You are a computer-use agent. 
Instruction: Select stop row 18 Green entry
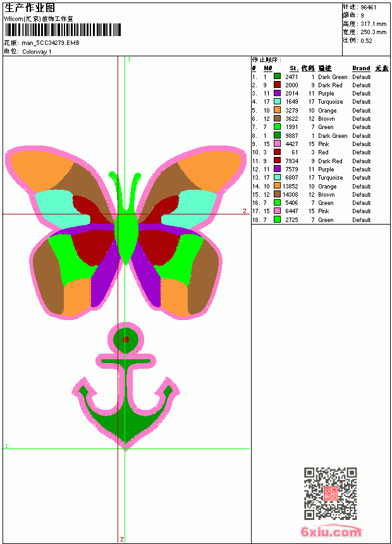(312, 219)
